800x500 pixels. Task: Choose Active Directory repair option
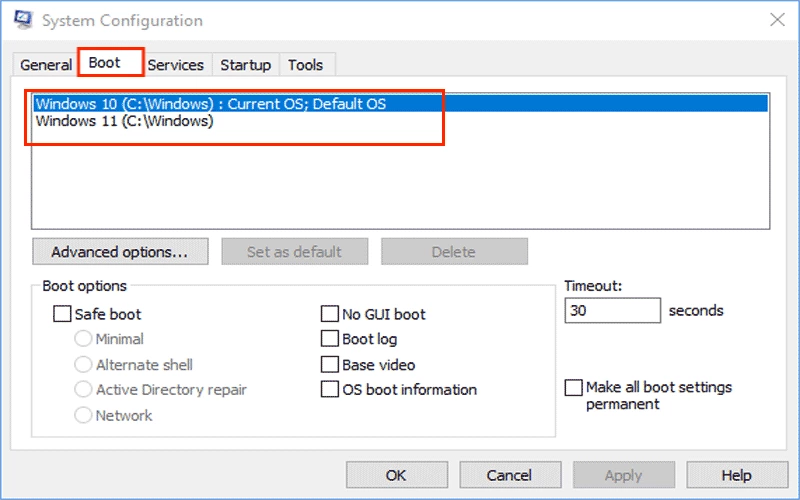coord(83,390)
